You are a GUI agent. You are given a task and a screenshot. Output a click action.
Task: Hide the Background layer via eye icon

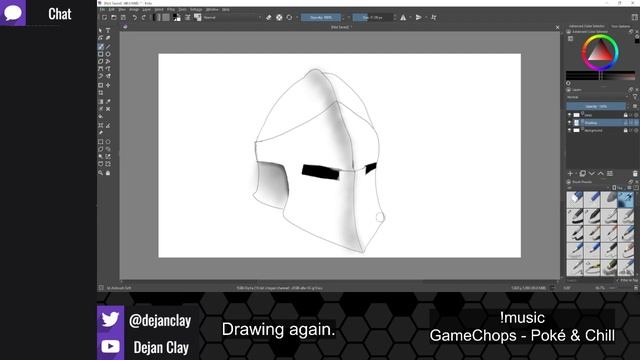tap(570, 131)
